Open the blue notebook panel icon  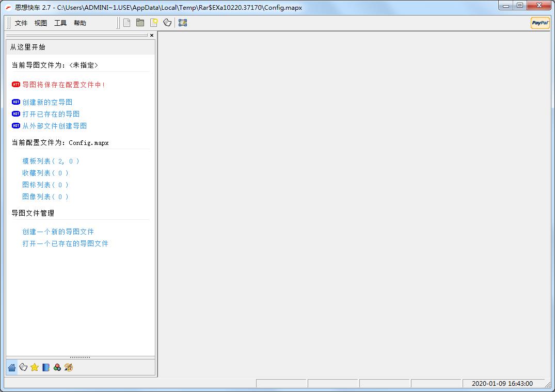point(46,367)
